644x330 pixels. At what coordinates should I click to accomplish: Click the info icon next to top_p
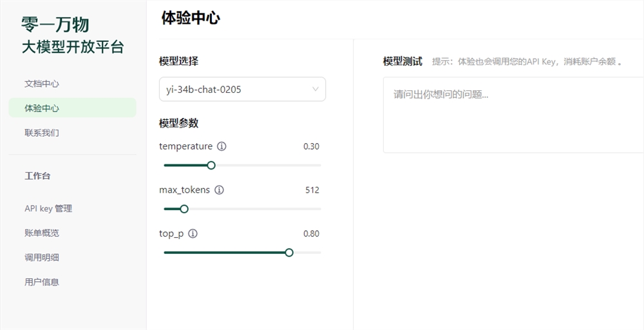193,234
